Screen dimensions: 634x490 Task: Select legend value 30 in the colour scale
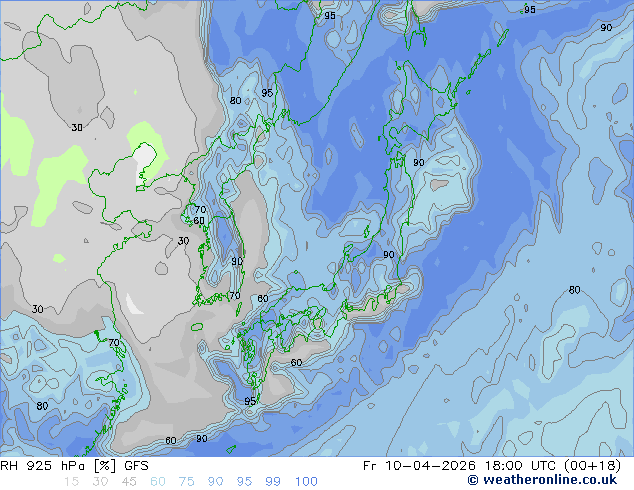[100, 482]
